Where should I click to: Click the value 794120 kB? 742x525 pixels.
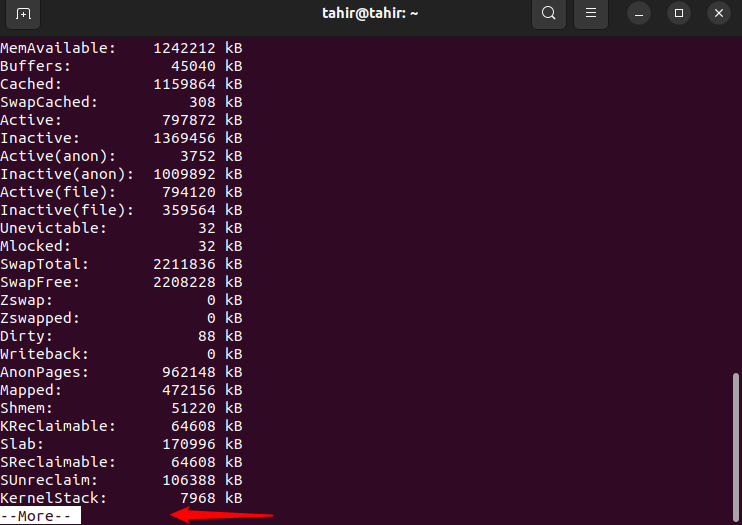203,192
